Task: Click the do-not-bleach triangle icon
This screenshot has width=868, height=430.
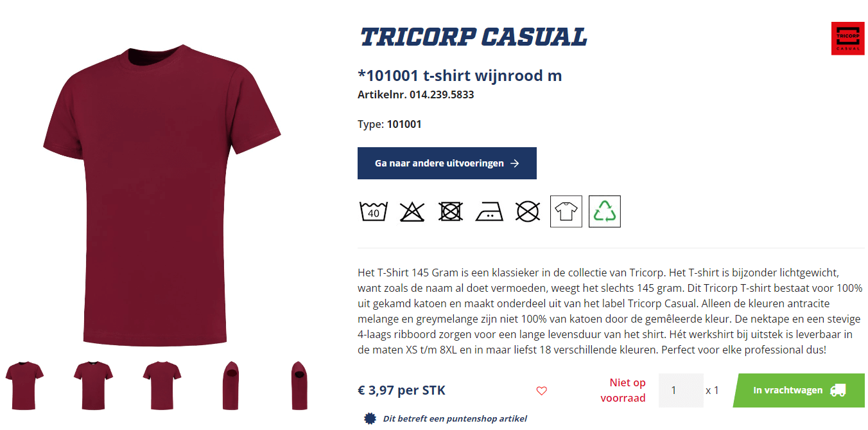Action: click(412, 211)
